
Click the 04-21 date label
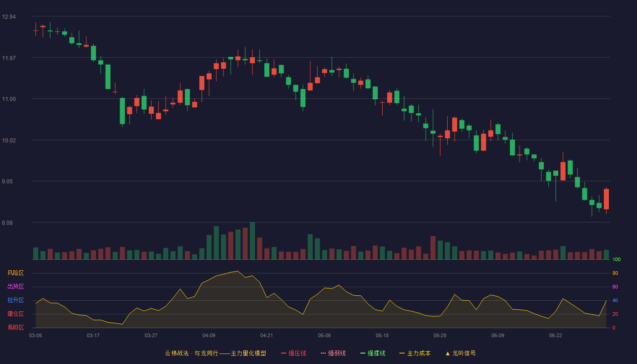[x=267, y=335]
